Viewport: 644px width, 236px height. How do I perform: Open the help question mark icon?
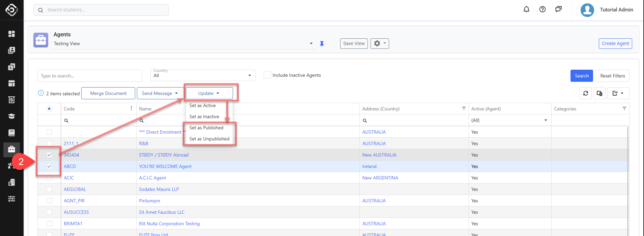(543, 9)
